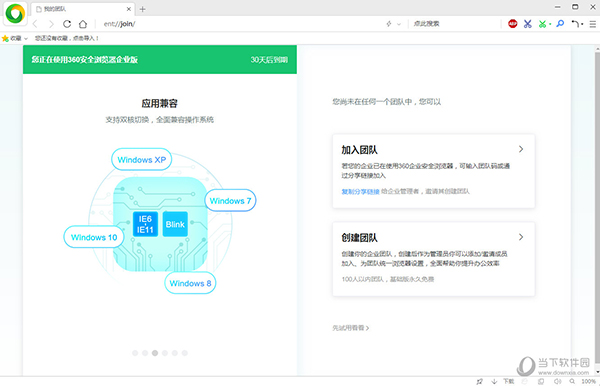Restore down the browser window
Image resolution: width=600 pixels, height=386 pixels.
coord(575,7)
